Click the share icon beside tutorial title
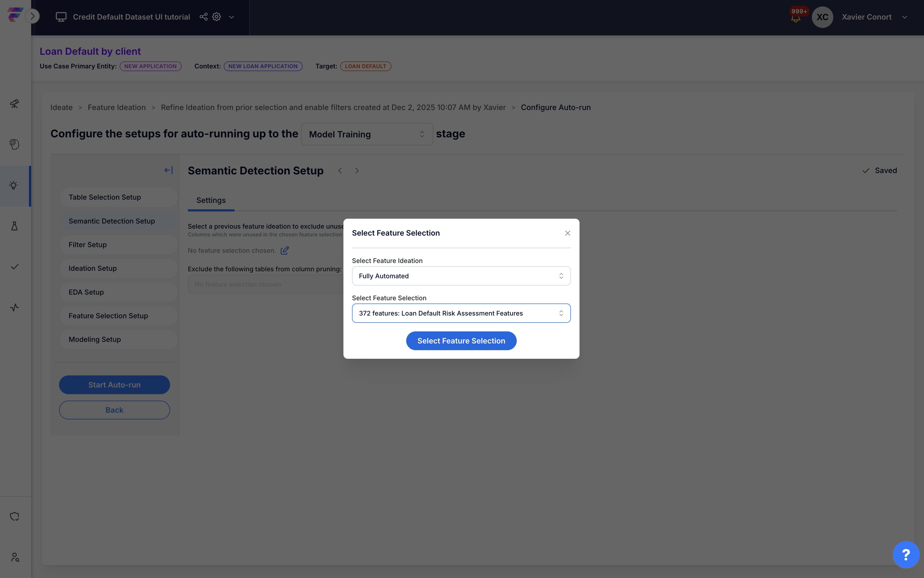Screen dimensions: 924x578 204,17
